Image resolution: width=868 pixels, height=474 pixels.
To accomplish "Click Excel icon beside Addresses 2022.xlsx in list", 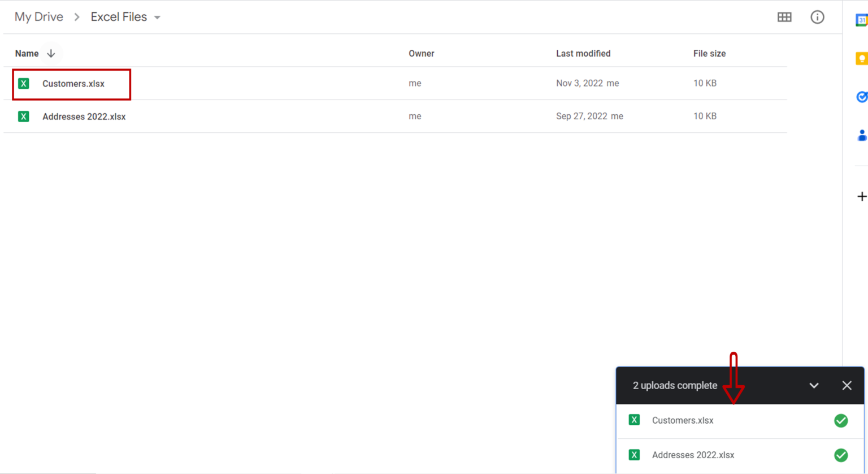I will pos(24,117).
